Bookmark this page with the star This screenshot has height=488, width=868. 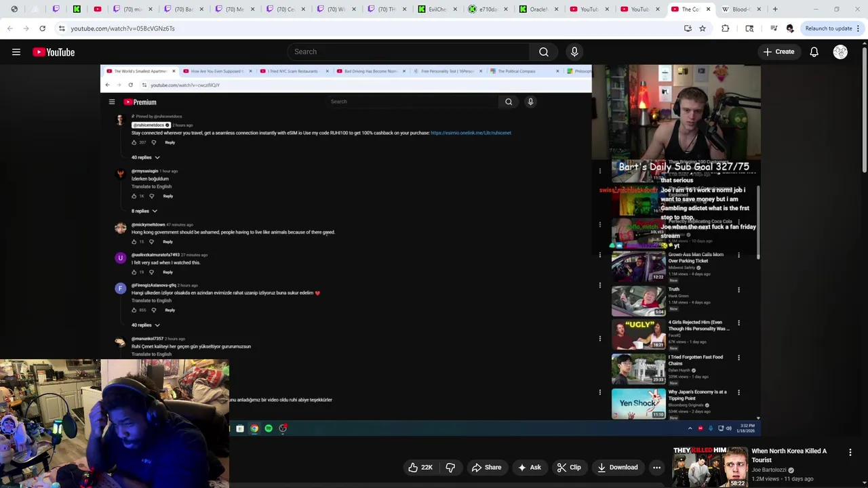point(703,28)
